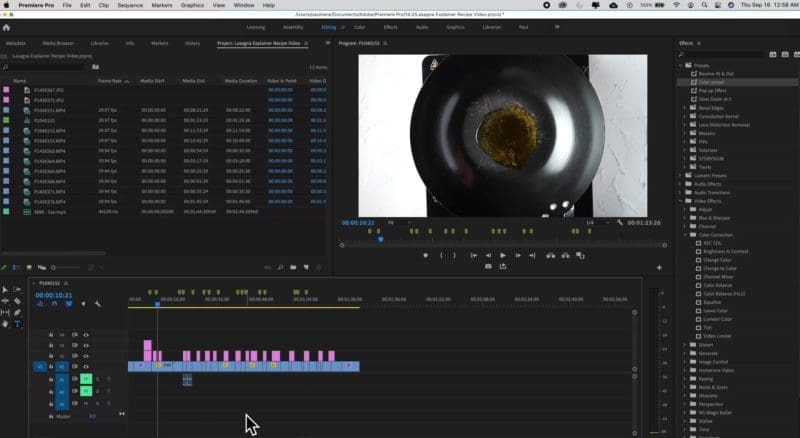Click Mark In bracket button
Viewport: 800px width, 438px height.
[x=441, y=255]
